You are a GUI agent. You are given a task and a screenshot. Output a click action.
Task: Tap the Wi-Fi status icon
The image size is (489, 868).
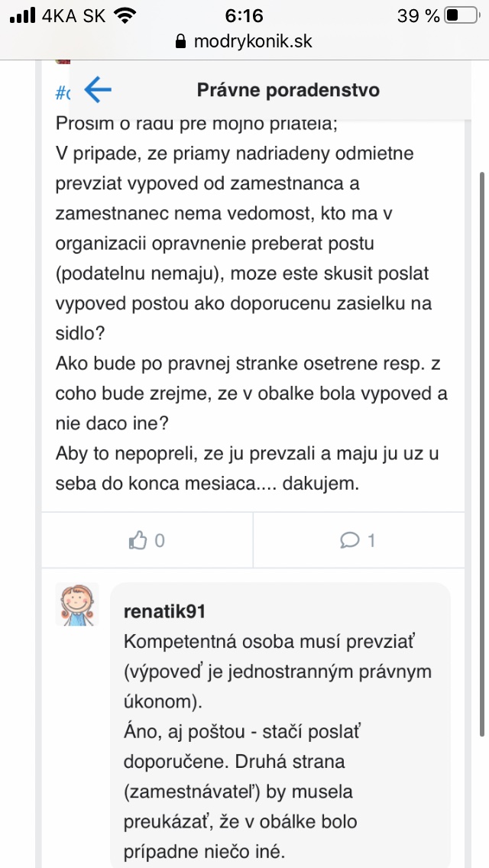(128, 15)
